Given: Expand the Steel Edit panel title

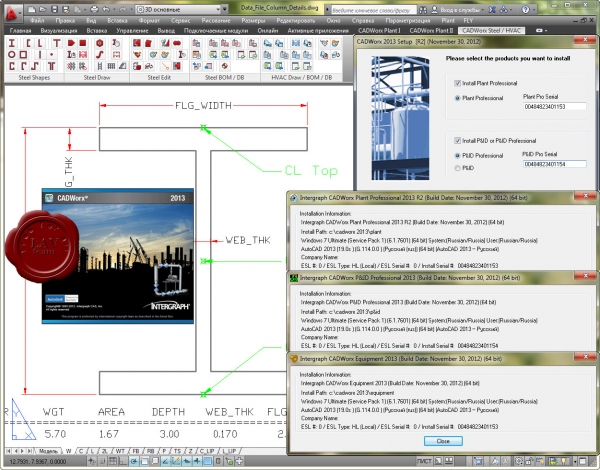Looking at the screenshot, I should pyautogui.click(x=159, y=77).
